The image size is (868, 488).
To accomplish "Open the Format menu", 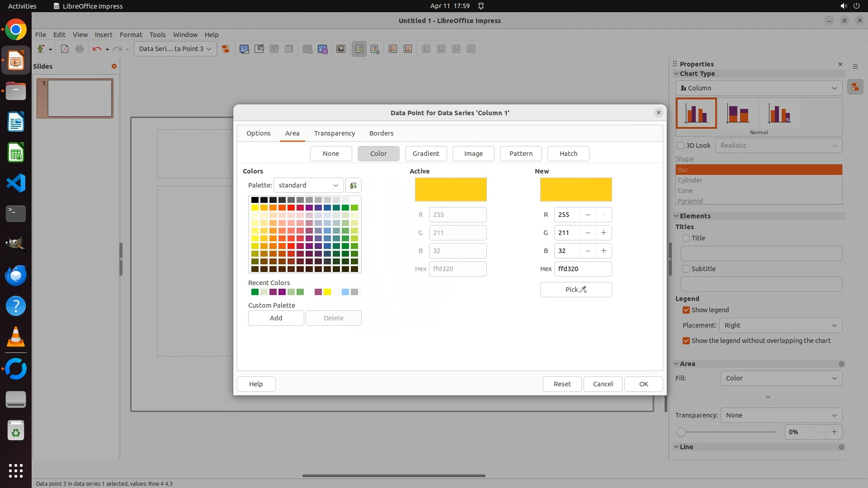I will point(131,34).
